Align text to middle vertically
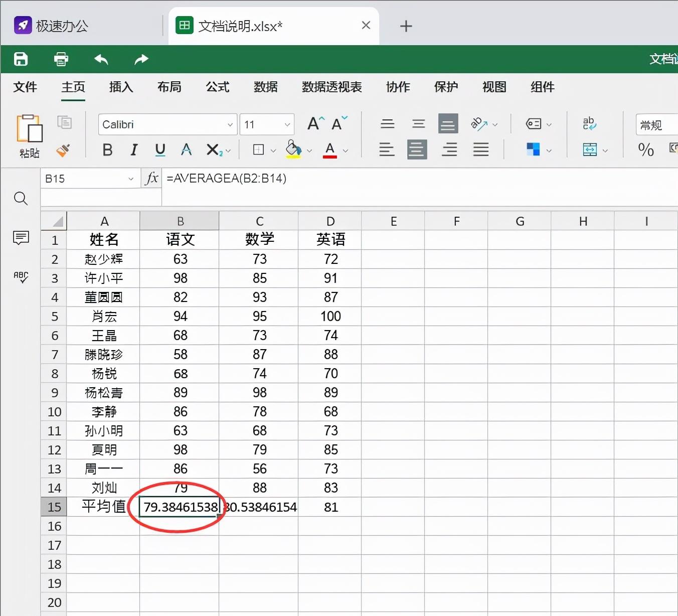678x616 pixels. click(418, 123)
